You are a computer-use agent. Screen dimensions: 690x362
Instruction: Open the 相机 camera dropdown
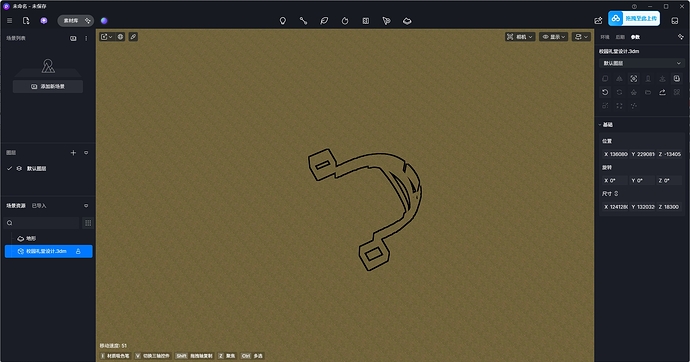coord(520,37)
